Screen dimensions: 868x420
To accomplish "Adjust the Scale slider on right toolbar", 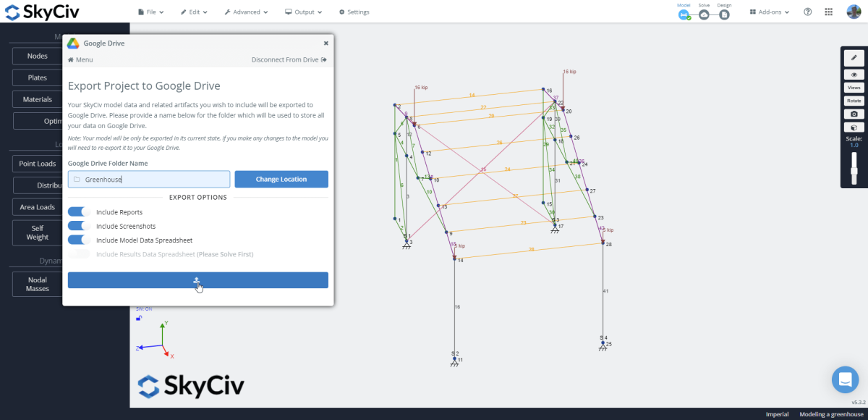I will 854,170.
